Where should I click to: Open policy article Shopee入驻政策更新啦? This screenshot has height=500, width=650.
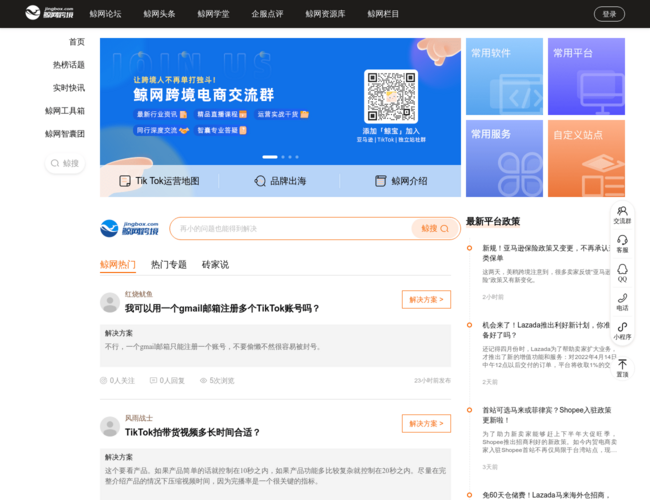[x=546, y=415]
